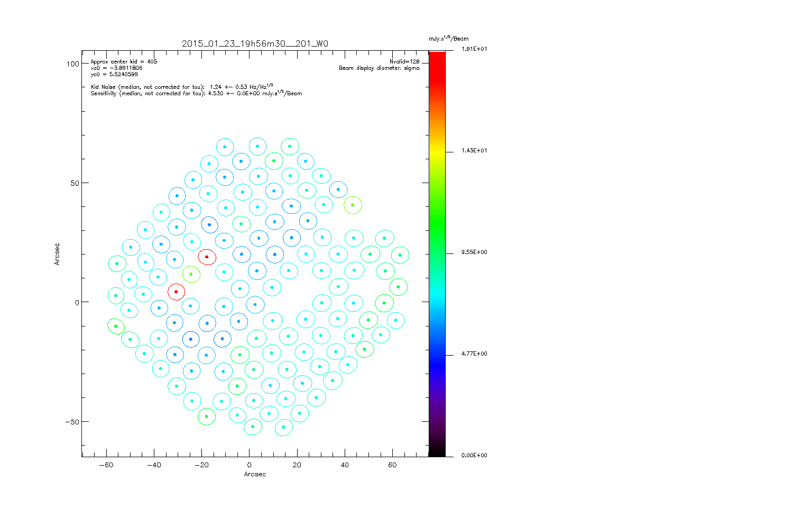812x508 pixels.
Task: Click the 1.43E+01 color bar label
Action: click(x=474, y=151)
